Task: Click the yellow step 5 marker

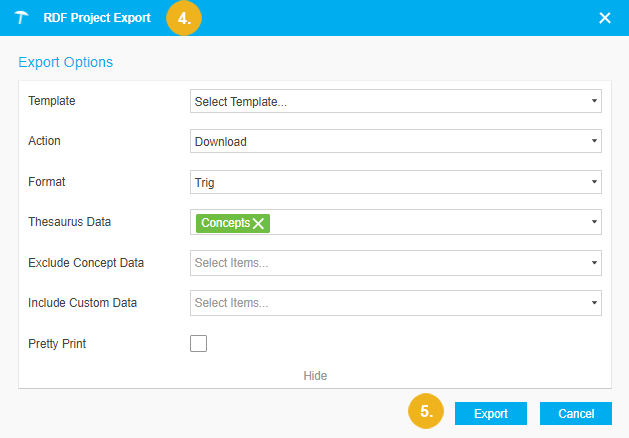Action: (426, 412)
